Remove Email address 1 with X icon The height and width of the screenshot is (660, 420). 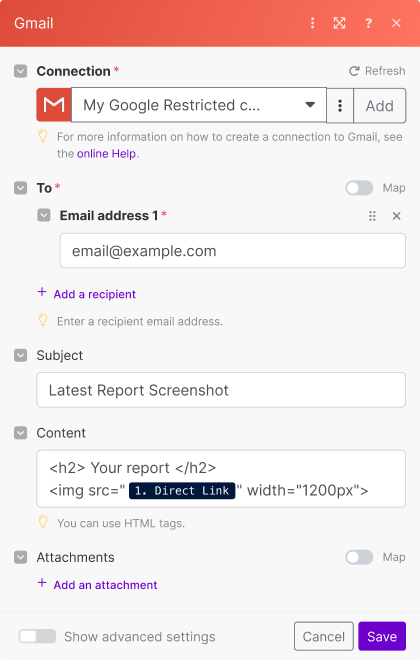click(x=396, y=216)
